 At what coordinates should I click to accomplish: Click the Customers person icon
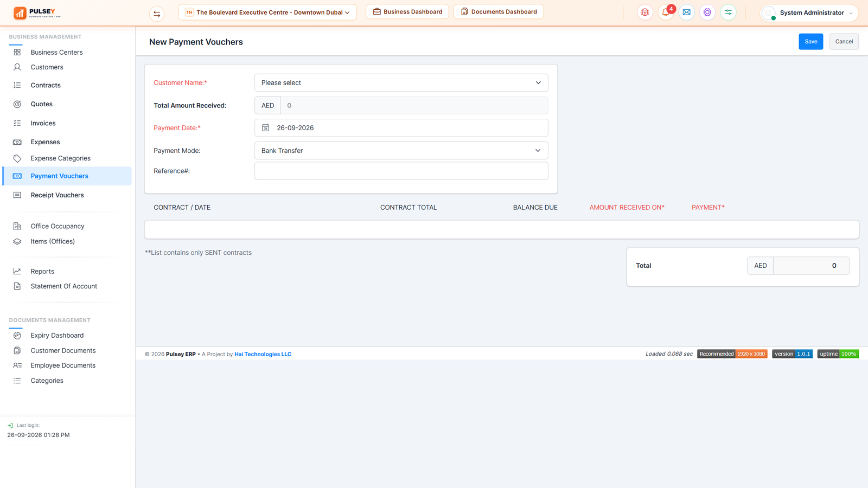coord(17,67)
